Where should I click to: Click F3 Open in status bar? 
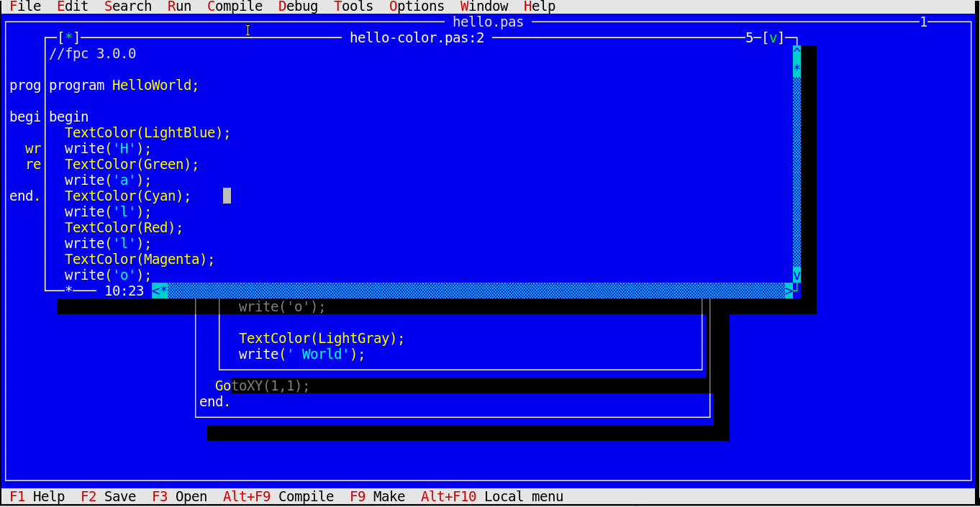pos(179,496)
